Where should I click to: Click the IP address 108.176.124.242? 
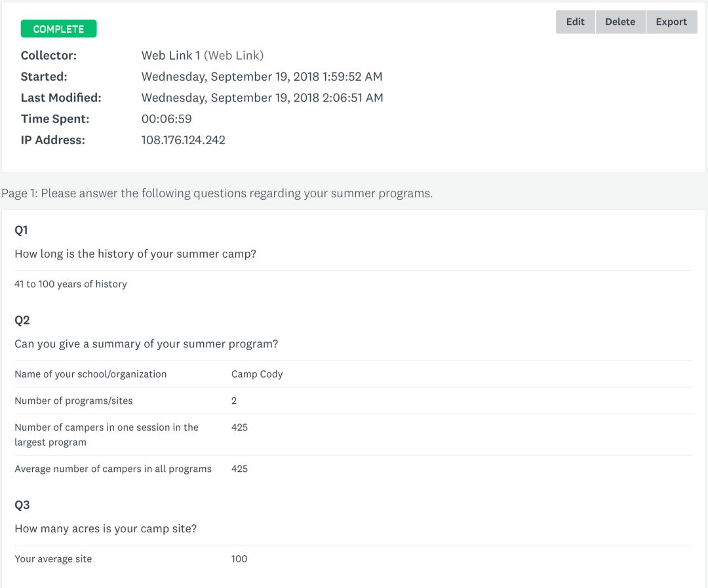[184, 140]
